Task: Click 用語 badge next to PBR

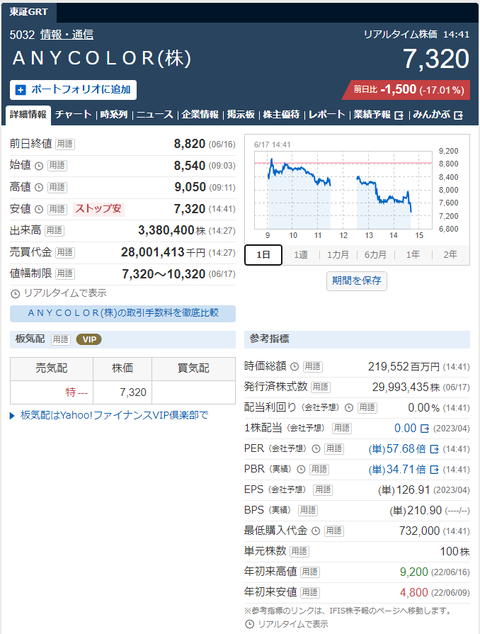Action: (x=319, y=469)
